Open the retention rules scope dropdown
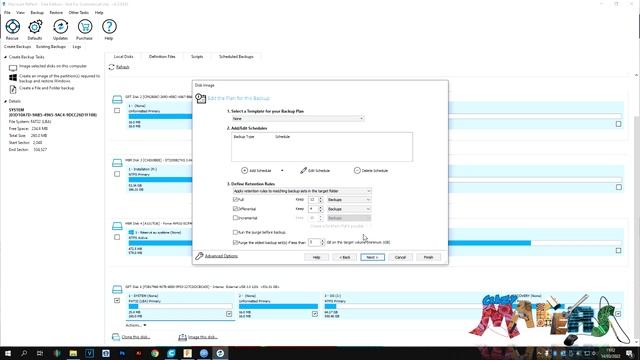This screenshot has width=640, height=360. [301, 191]
